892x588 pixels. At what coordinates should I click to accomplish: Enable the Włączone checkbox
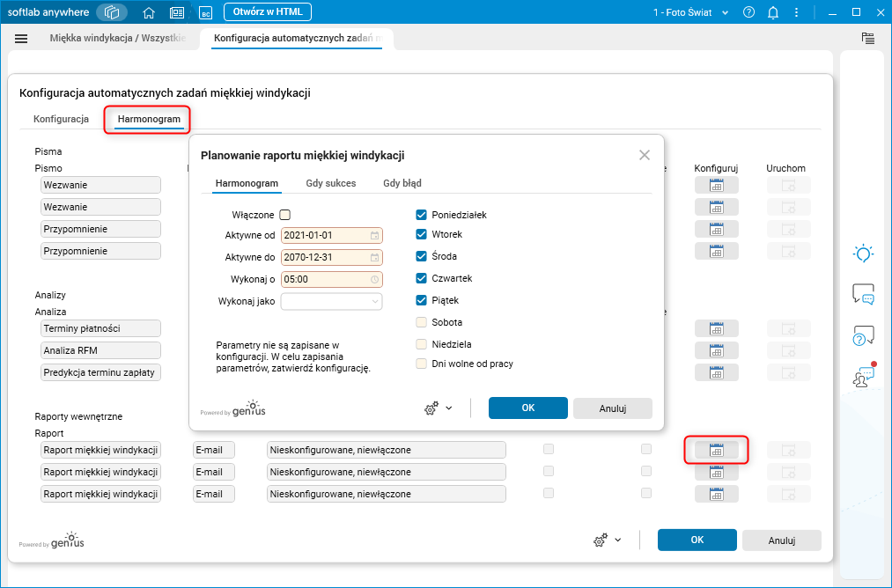point(285,215)
